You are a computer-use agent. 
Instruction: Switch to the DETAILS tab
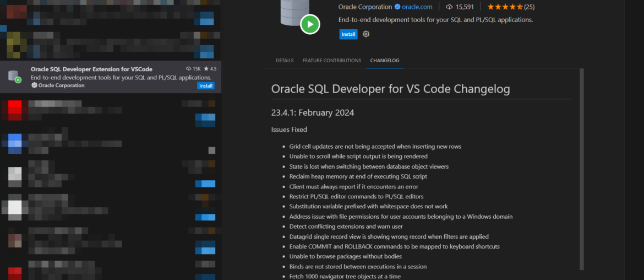[x=285, y=61]
